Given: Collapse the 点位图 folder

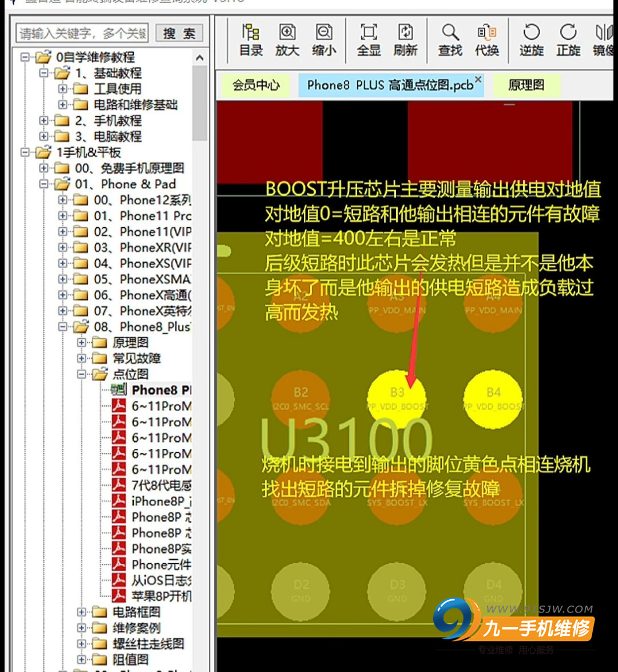Looking at the screenshot, I should tap(81, 374).
